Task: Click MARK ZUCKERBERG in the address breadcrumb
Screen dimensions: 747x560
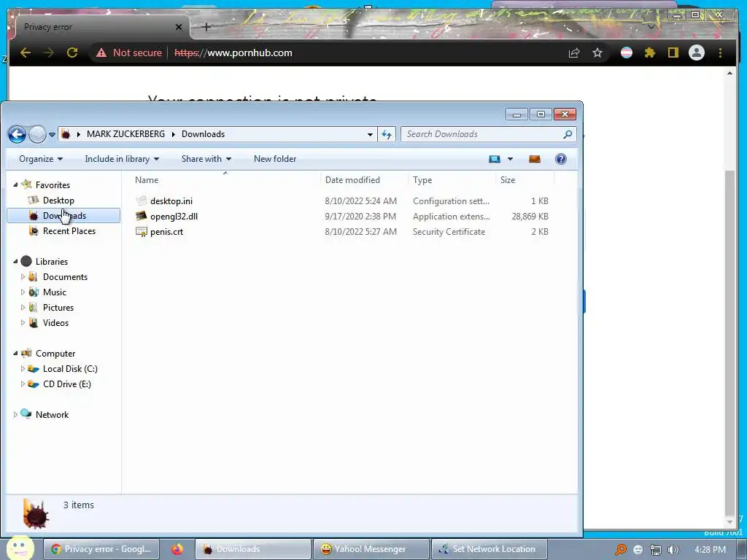Action: click(x=125, y=134)
